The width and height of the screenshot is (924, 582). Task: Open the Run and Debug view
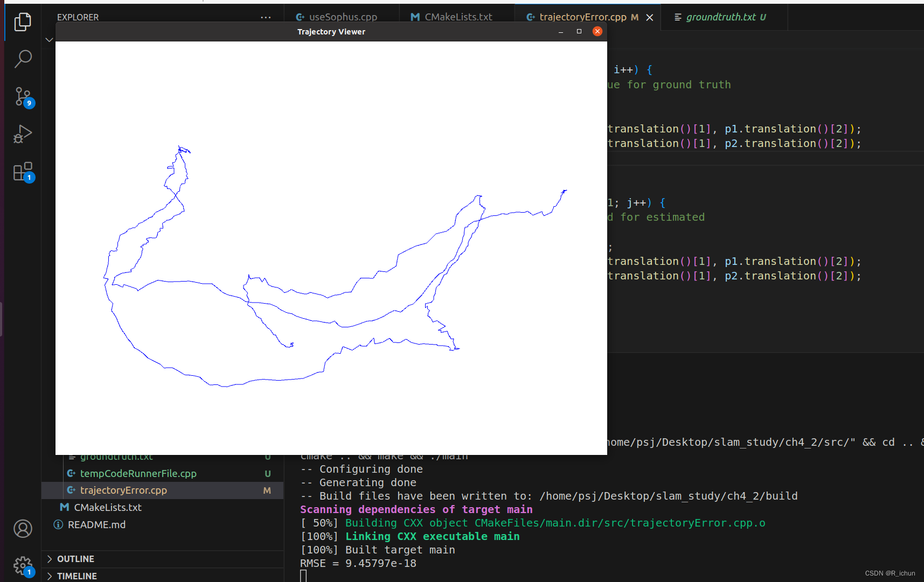23,134
